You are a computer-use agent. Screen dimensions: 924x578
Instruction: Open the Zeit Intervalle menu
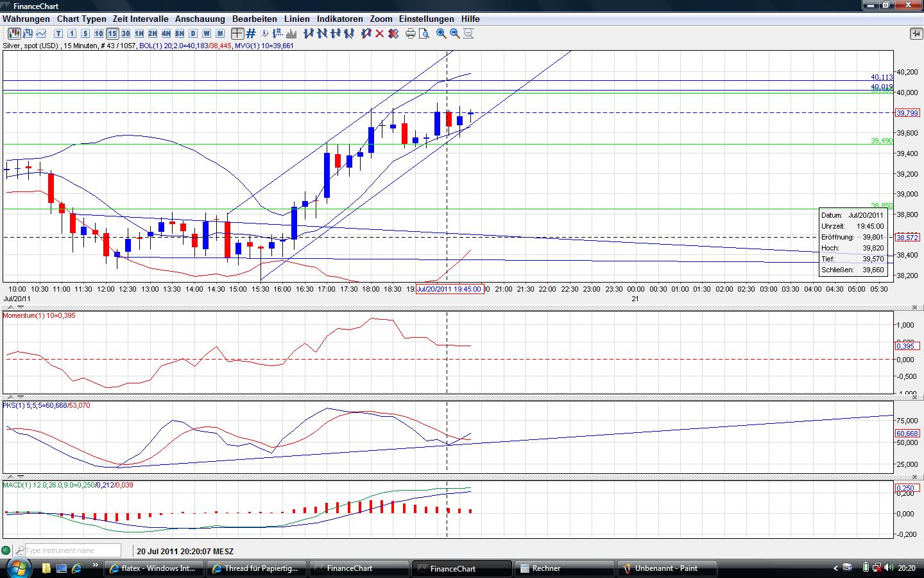tap(141, 19)
